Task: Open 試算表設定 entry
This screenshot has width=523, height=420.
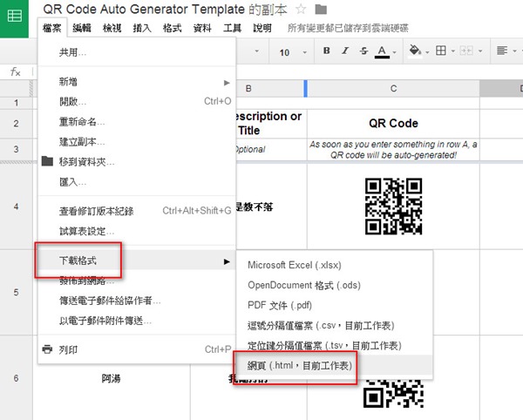Action: coord(137,231)
